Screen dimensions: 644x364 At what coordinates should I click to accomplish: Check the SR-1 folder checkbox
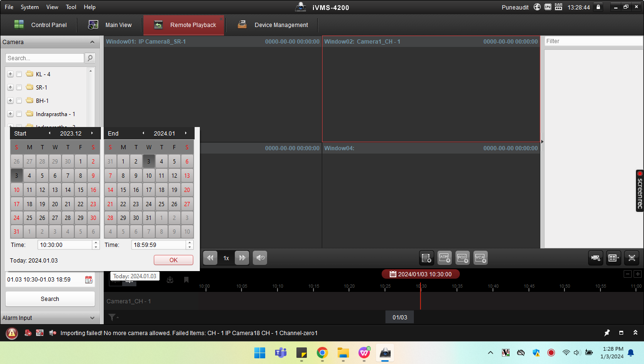(19, 88)
